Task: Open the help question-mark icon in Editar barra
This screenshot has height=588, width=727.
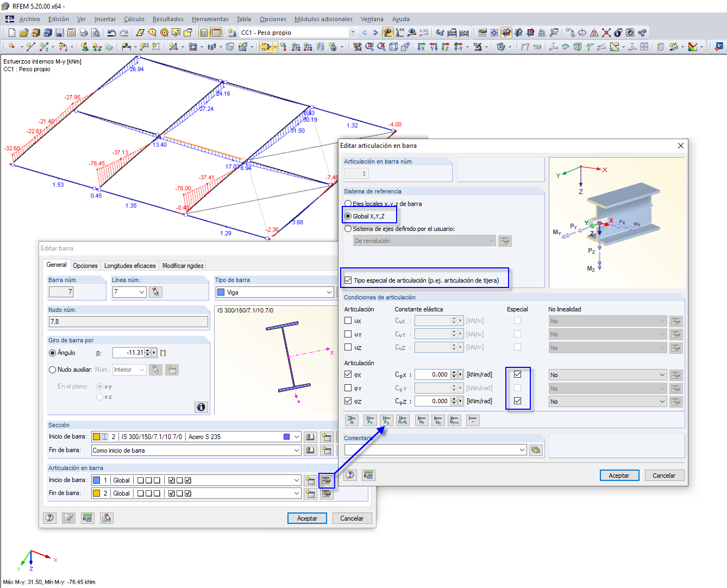Action: 49,518
